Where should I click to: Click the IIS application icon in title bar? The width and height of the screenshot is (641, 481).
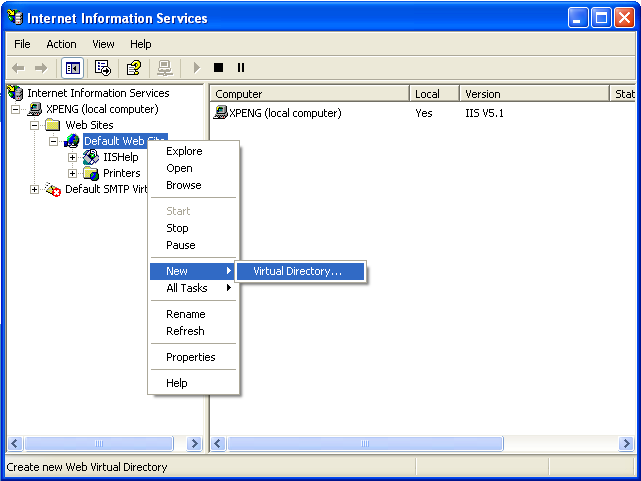15,17
